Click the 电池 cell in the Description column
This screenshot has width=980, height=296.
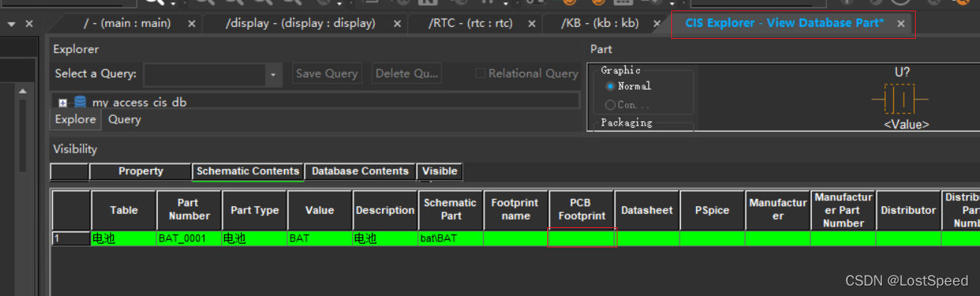[x=385, y=239]
